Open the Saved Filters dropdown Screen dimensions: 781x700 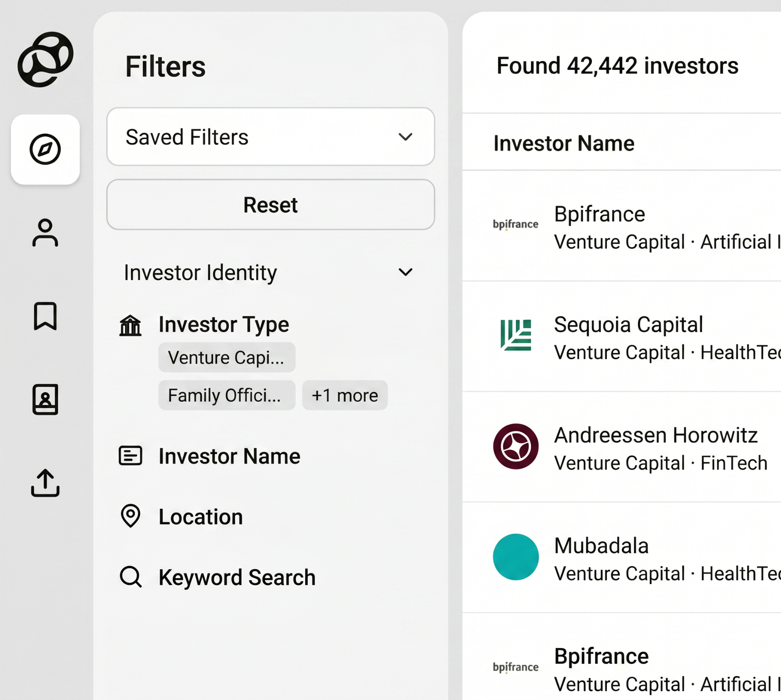(271, 137)
